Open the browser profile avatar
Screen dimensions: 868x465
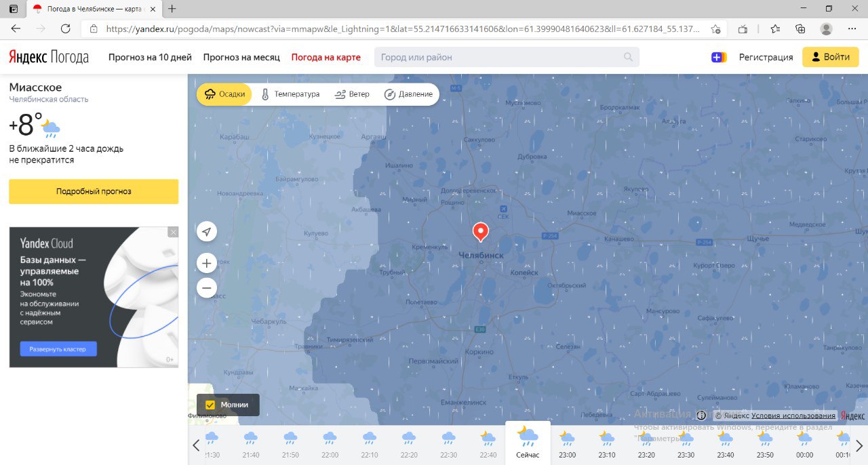(826, 28)
